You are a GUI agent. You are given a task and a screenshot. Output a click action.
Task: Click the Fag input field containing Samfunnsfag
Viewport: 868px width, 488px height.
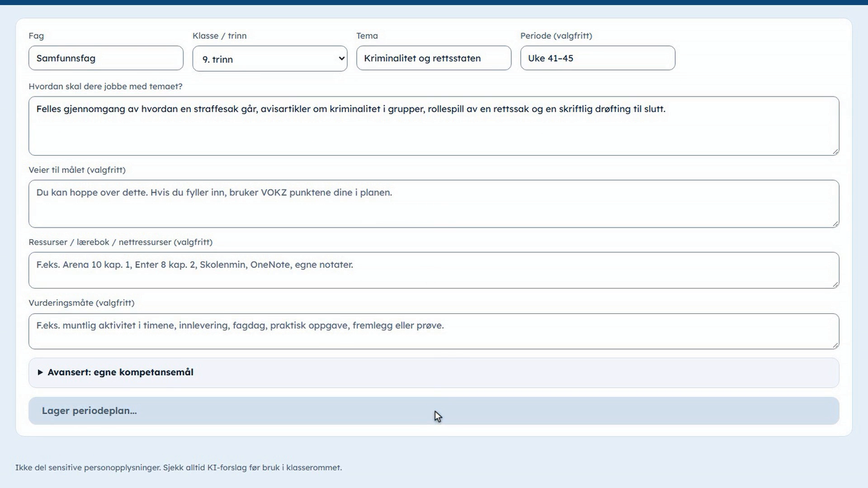pyautogui.click(x=106, y=58)
